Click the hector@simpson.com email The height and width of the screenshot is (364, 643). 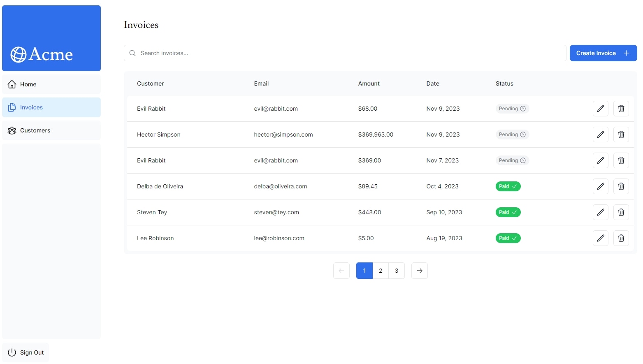click(283, 134)
